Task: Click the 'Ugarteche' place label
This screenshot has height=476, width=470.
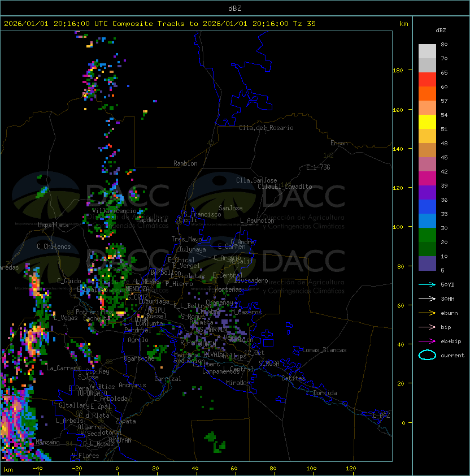Action: point(140,358)
